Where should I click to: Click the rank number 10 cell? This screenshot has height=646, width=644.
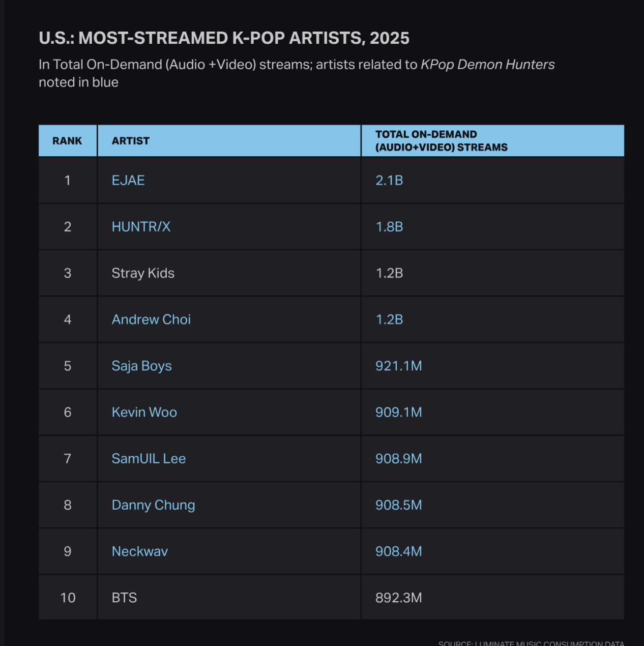pos(68,598)
